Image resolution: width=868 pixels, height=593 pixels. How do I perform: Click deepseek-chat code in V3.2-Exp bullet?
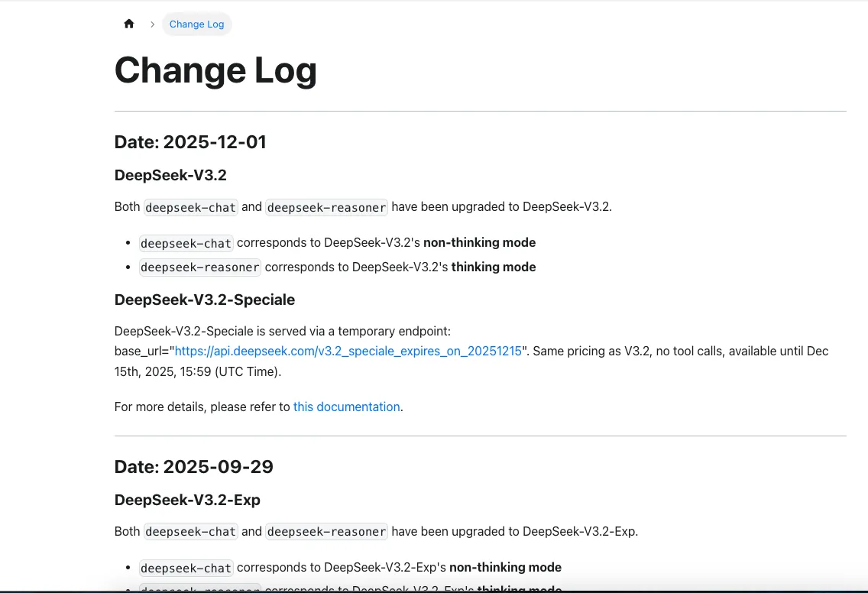coord(186,568)
